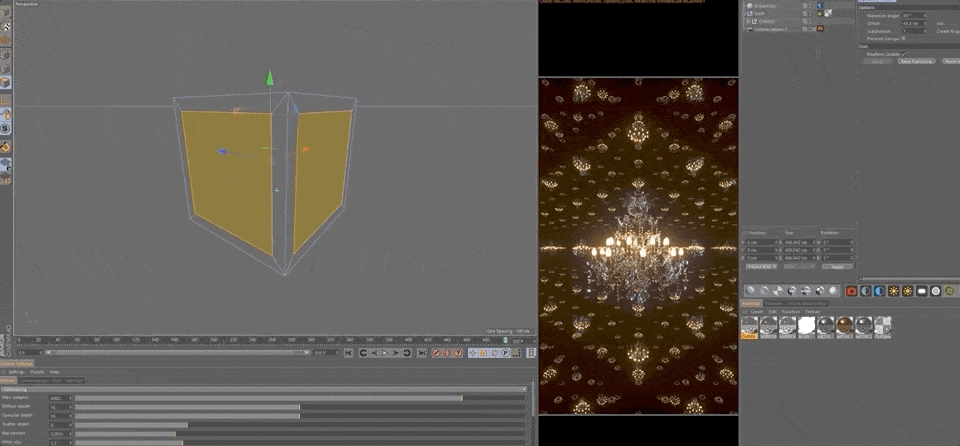The image size is (960, 446).
Task: Click the red Octane camera icon
Action: click(852, 290)
